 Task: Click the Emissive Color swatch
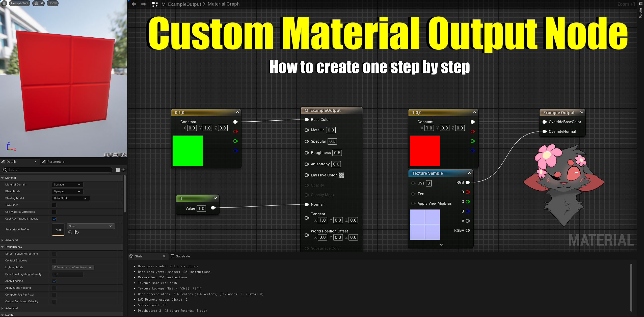tap(341, 175)
